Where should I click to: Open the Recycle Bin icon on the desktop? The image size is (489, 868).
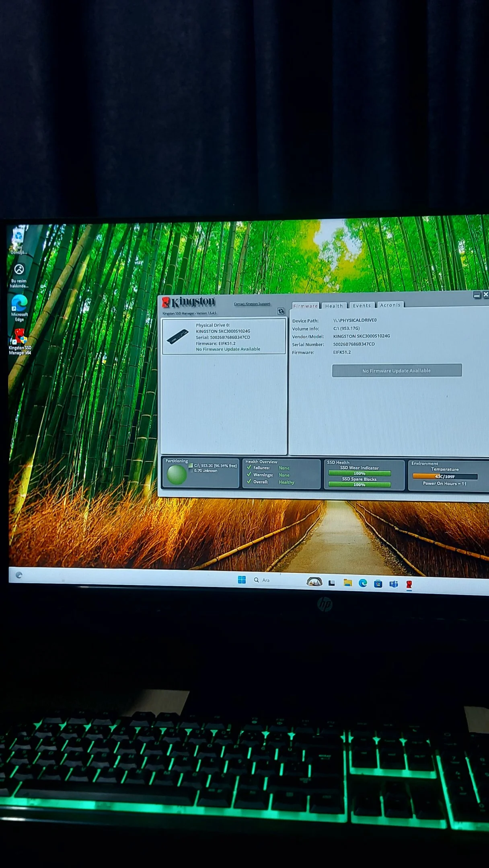click(18, 241)
